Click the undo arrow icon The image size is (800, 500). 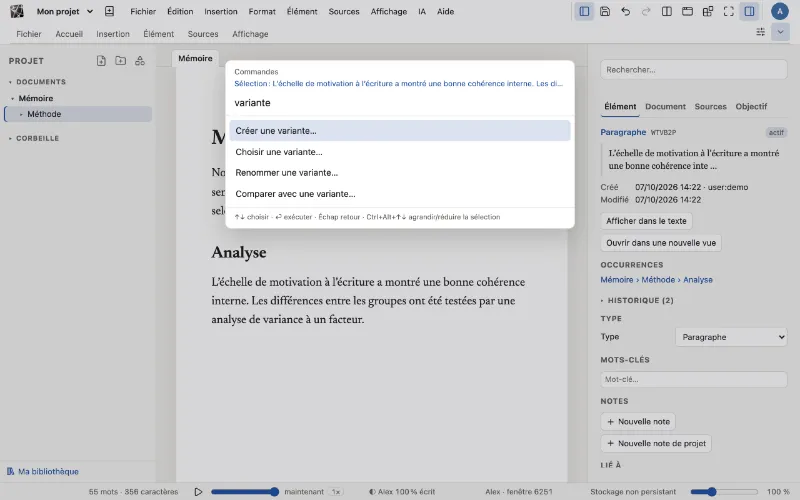click(626, 11)
